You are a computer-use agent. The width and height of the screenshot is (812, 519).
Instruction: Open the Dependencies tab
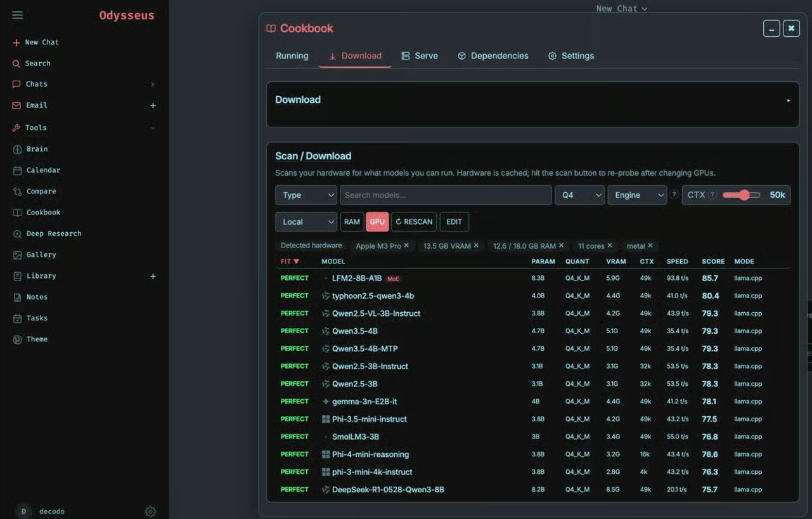(493, 56)
